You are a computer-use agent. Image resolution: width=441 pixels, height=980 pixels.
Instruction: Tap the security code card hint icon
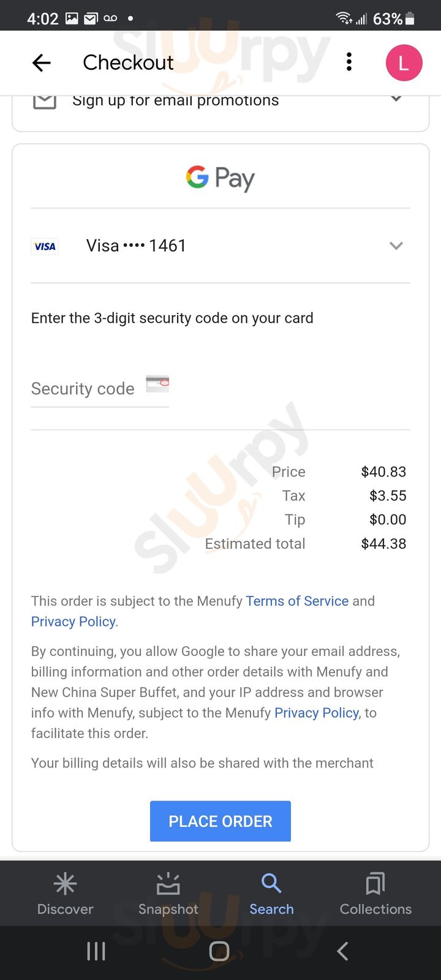[x=157, y=384]
